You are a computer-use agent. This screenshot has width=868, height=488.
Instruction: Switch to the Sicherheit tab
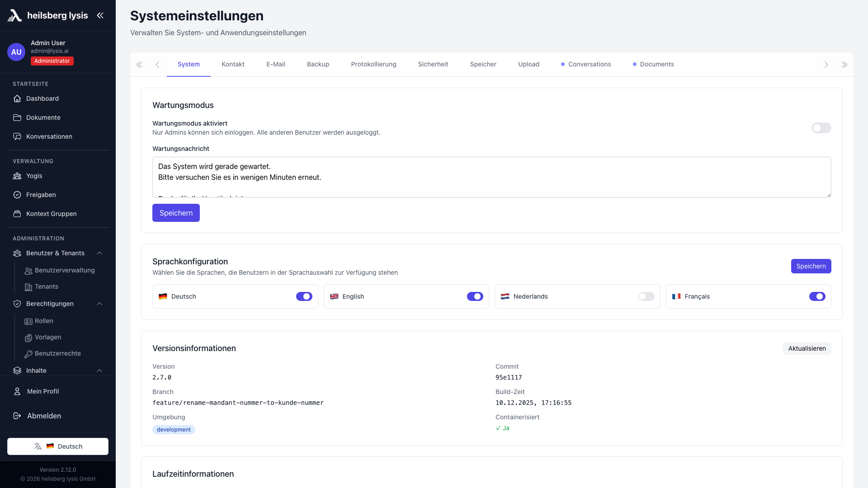pos(433,64)
